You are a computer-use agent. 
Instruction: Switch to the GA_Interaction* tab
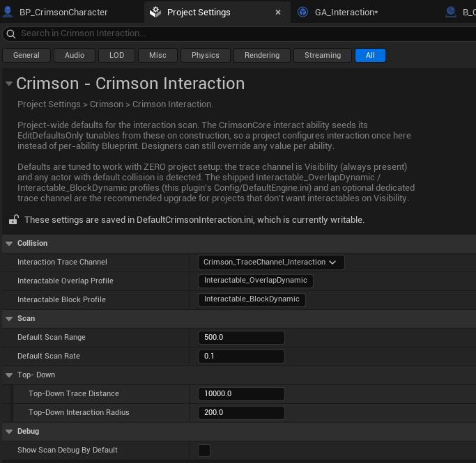click(346, 12)
